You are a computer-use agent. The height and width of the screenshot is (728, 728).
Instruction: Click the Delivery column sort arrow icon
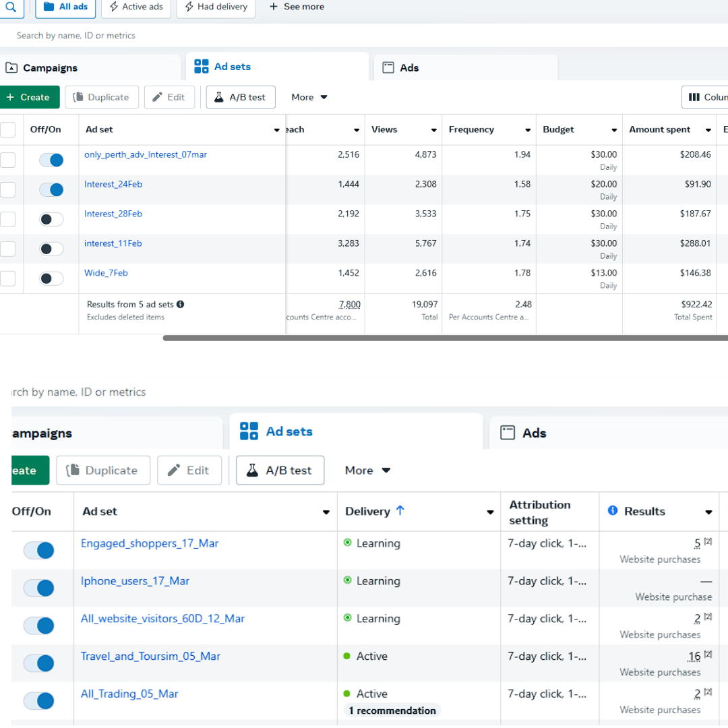(x=400, y=511)
